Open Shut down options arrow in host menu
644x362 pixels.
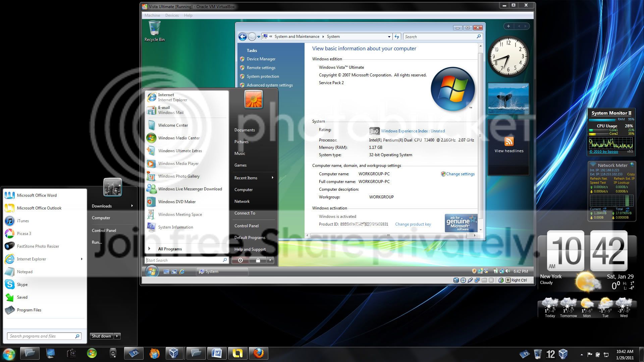(x=117, y=336)
